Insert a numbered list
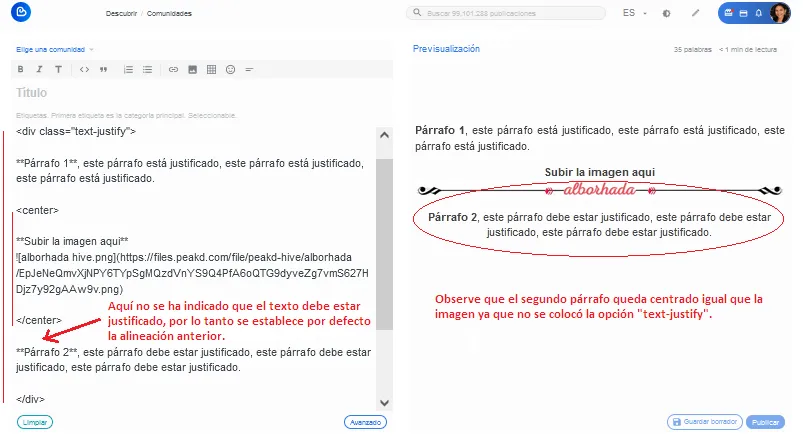This screenshot has width=803, height=442. coord(129,70)
